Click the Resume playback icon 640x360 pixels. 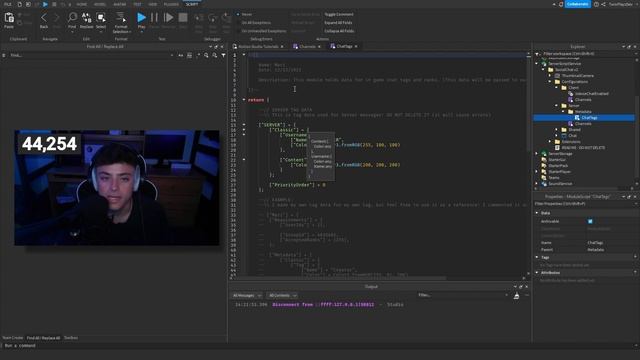click(x=168, y=17)
